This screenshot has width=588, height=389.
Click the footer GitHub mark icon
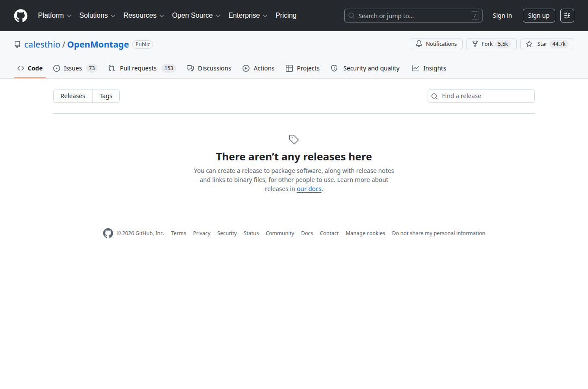coord(108,233)
